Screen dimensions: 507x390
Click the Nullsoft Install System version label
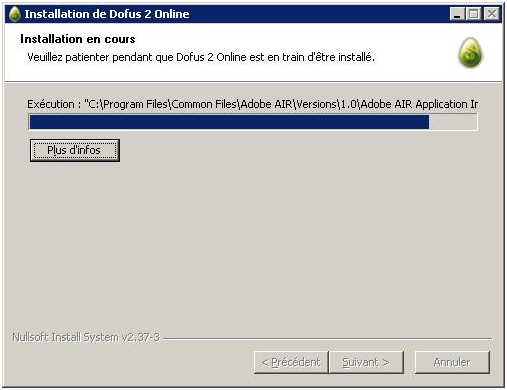86,337
